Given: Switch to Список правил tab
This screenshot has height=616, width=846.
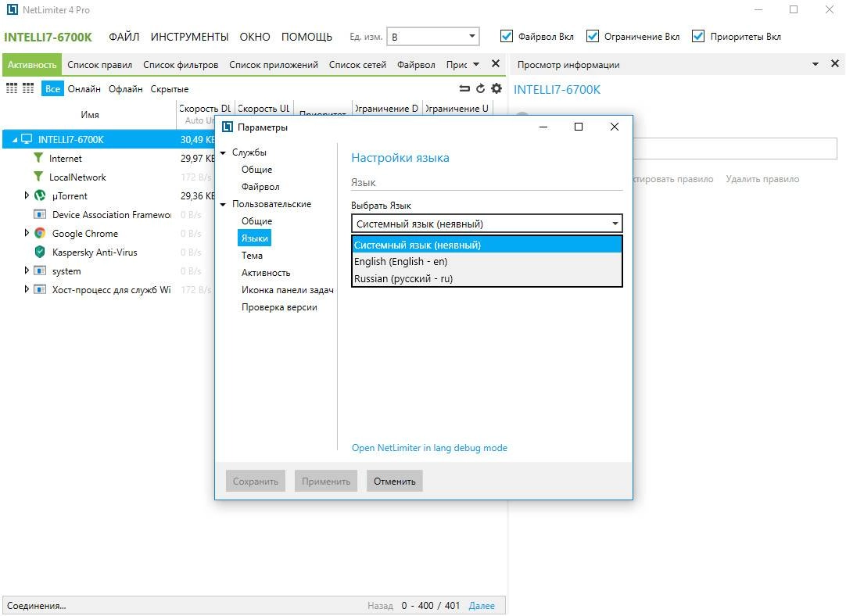Looking at the screenshot, I should [100, 65].
